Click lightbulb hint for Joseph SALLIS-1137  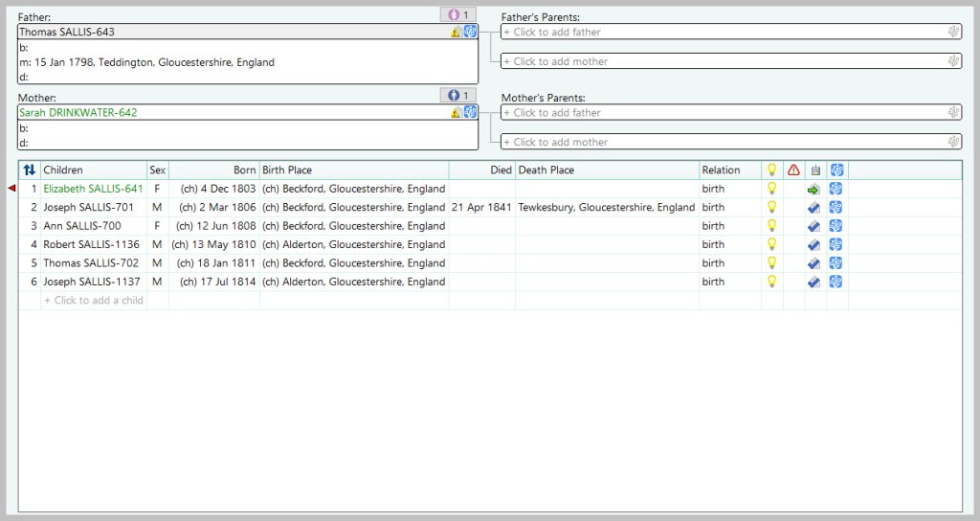pyautogui.click(x=771, y=282)
